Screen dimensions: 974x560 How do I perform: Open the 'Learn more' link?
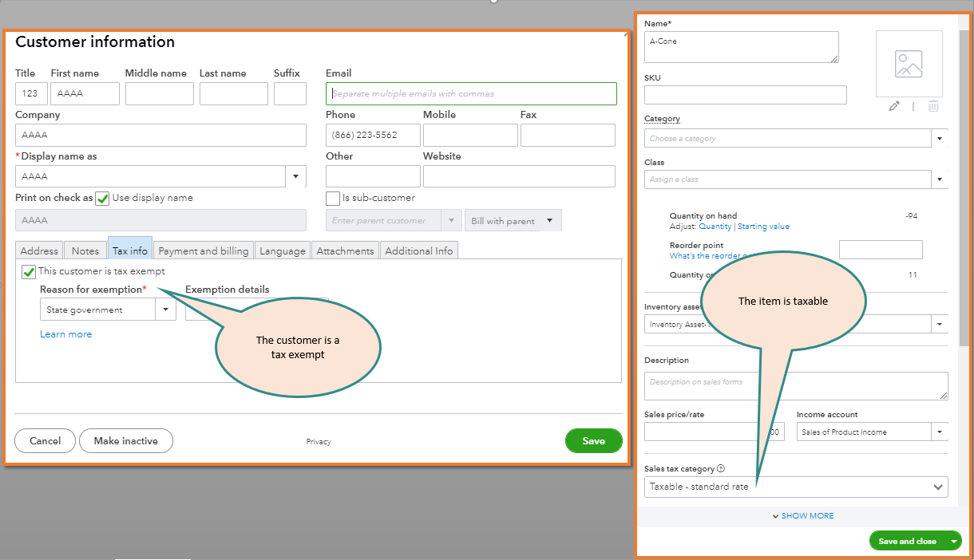[65, 333]
